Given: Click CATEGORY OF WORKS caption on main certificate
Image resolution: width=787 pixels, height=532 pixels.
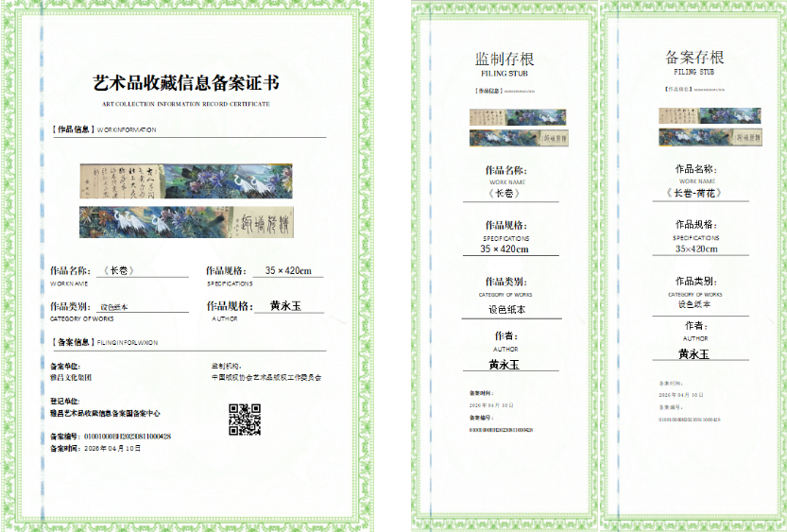Looking at the screenshot, I should click(82, 318).
